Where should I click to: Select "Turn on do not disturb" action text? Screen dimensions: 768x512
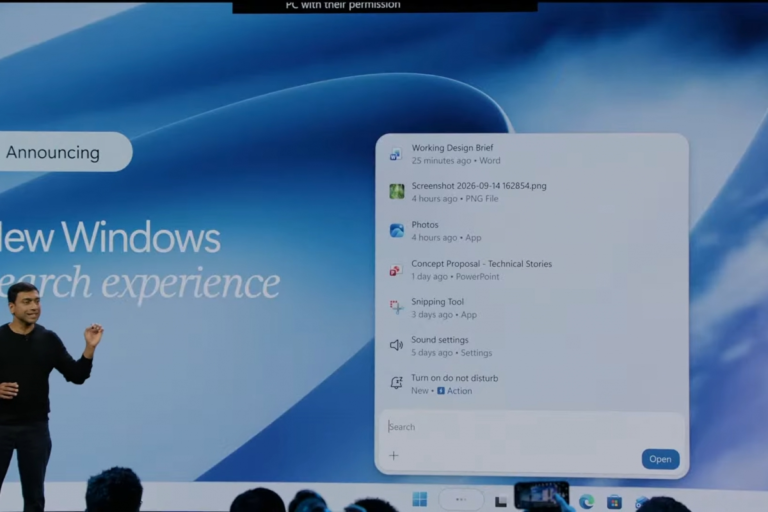(455, 378)
